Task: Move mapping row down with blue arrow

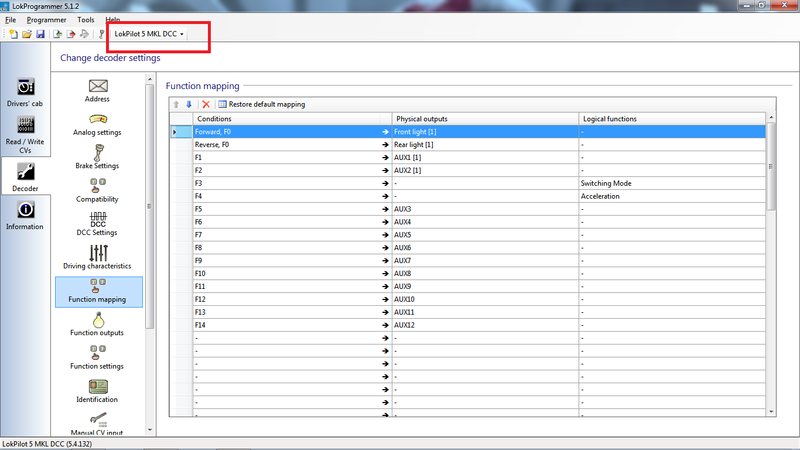Action: tap(189, 104)
